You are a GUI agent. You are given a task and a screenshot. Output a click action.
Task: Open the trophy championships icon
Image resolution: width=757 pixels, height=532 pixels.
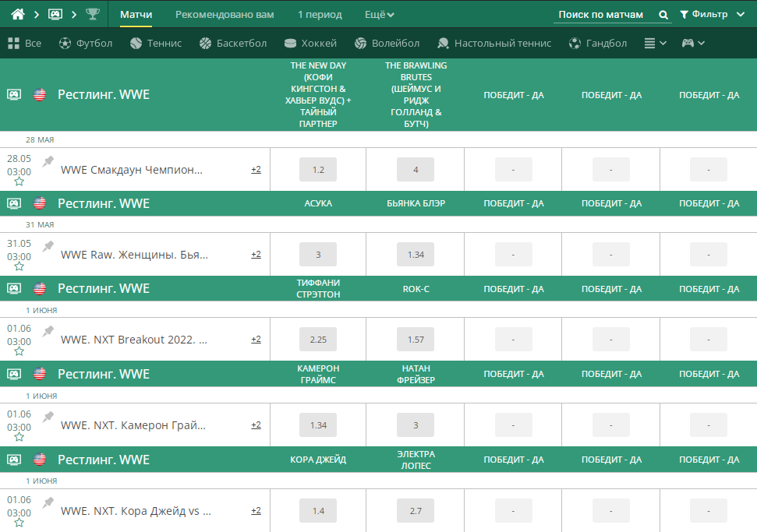92,15
